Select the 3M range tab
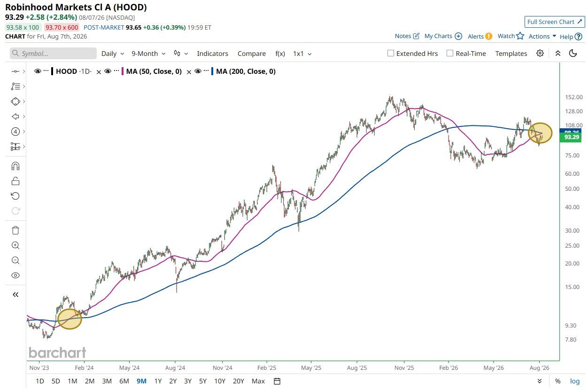 click(x=107, y=381)
